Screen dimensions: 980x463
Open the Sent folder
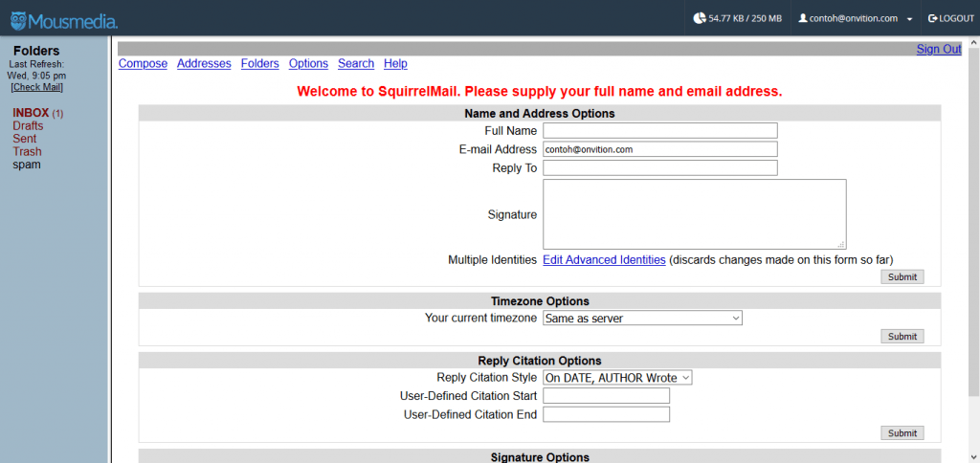[x=24, y=139]
